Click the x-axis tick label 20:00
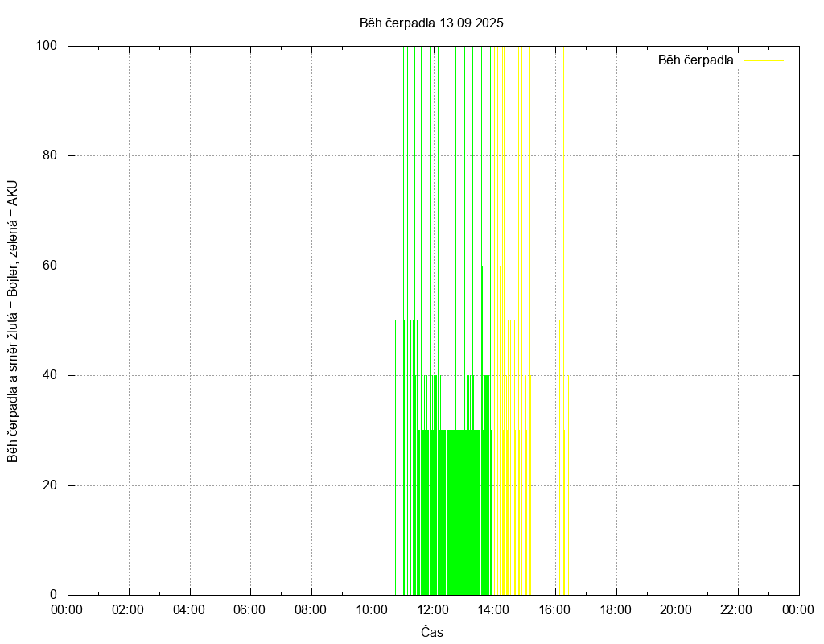Viewport: 824px width, 644px height. pos(676,610)
